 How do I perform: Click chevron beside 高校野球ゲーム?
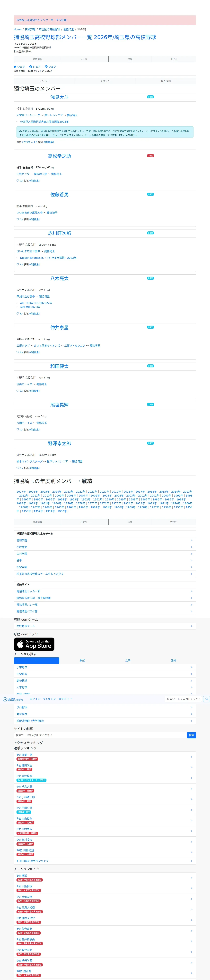[191, 626]
